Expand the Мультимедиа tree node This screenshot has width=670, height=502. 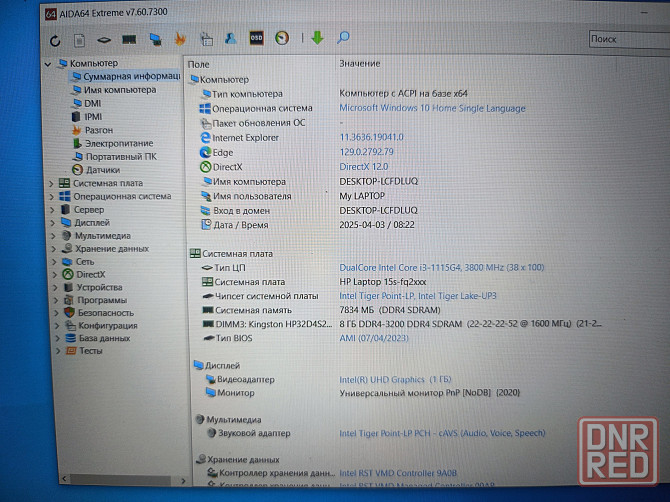coord(54,236)
